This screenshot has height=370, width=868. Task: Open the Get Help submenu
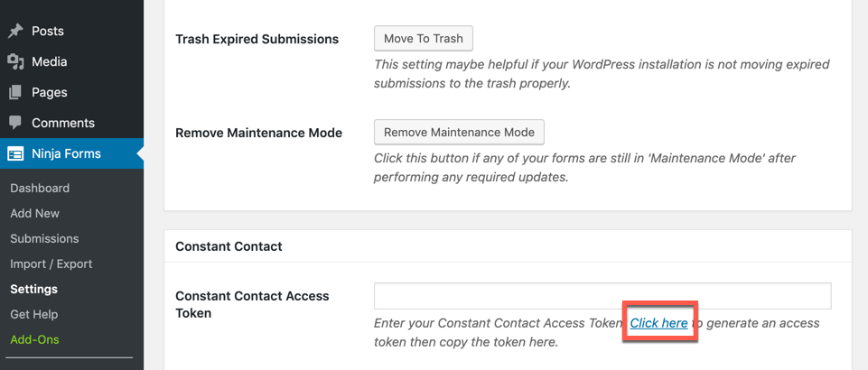(x=34, y=314)
